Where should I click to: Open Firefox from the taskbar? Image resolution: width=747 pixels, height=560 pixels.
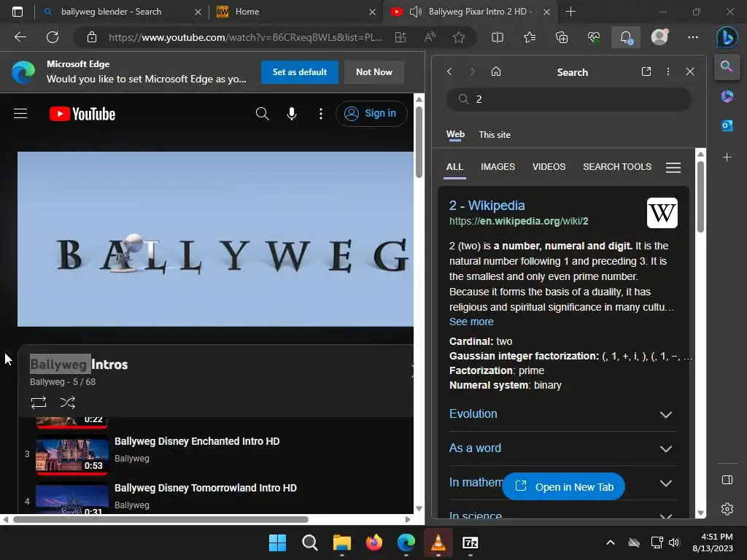374,542
